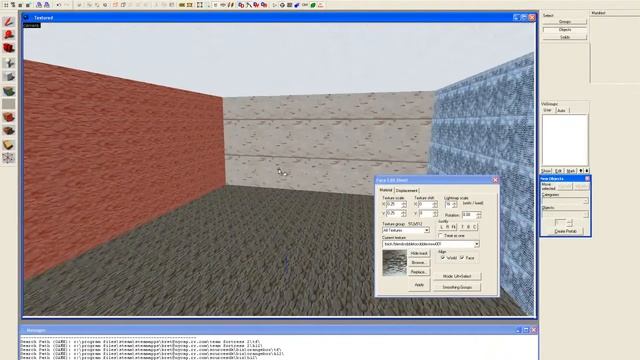Click the VisGroups Show button
This screenshot has height=360, width=640.
click(x=546, y=171)
